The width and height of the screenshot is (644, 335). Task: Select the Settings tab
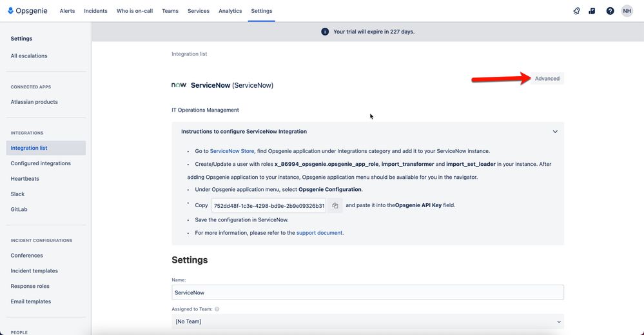click(262, 11)
